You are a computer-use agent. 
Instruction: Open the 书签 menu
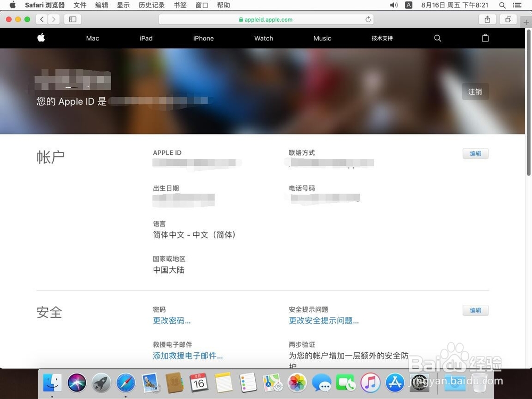tap(180, 5)
